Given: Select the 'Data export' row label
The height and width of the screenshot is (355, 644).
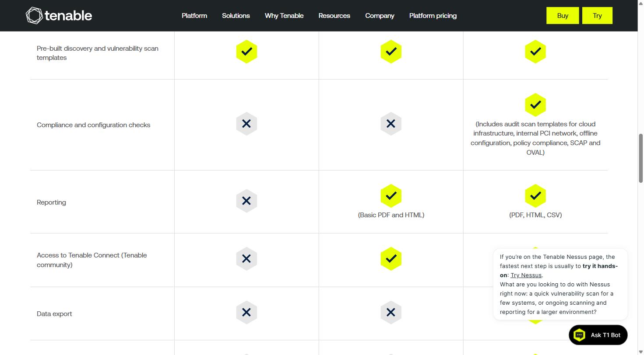Looking at the screenshot, I should coord(54,314).
